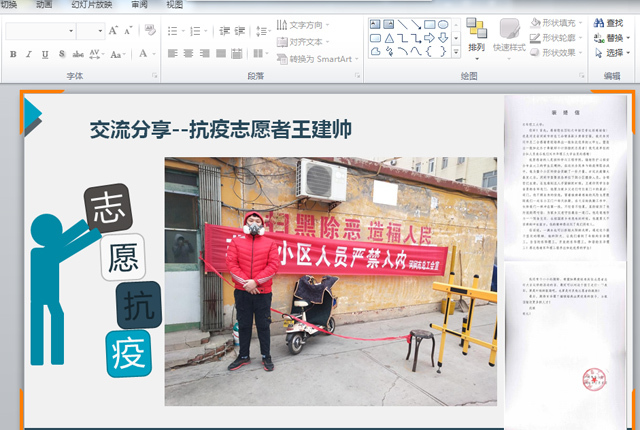Select the right block arrow shape

(x=429, y=38)
